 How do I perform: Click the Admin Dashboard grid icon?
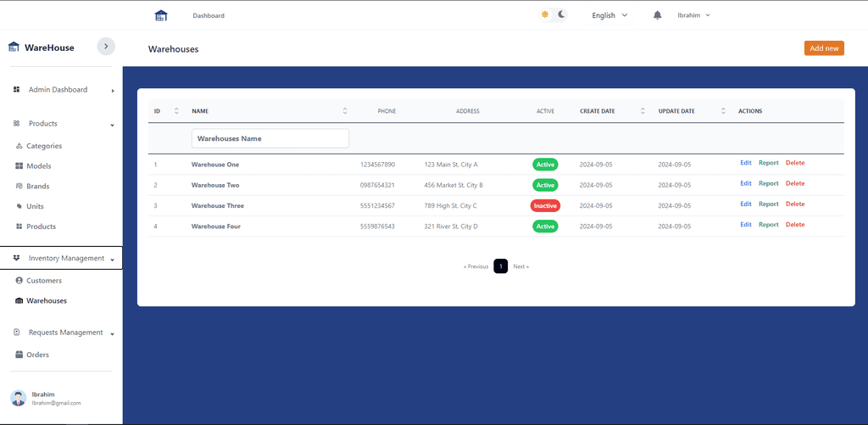(17, 90)
